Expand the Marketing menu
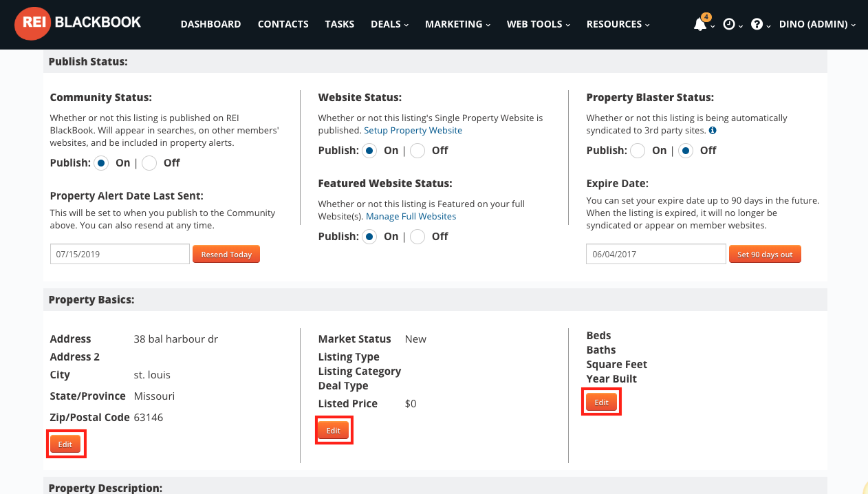Viewport: 868px width, 494px height. [457, 24]
